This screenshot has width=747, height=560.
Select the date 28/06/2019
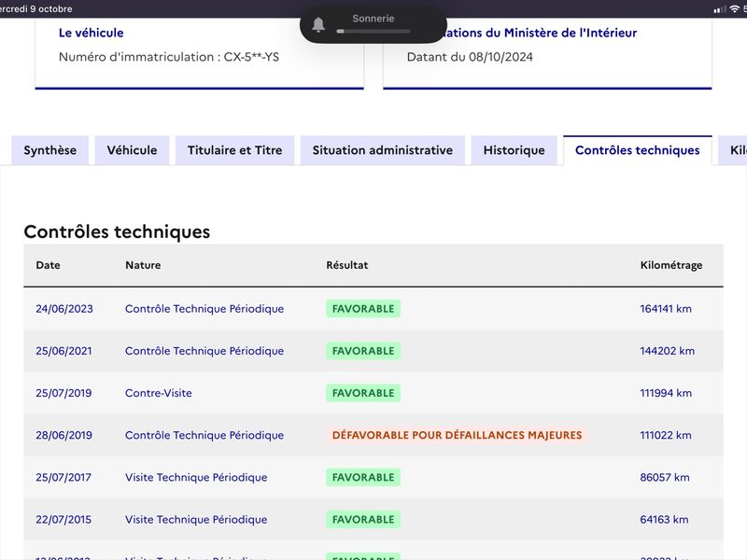click(63, 435)
